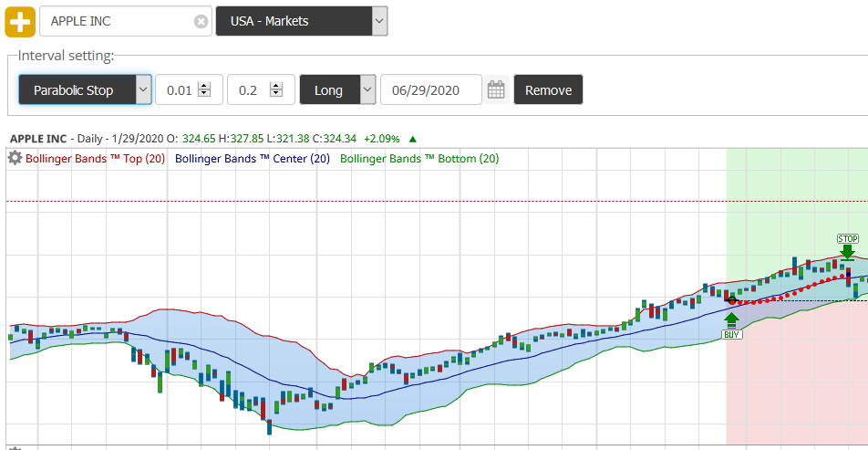Clear the APPLE INC symbol field
Screen dimensions: 868x450
point(201,21)
